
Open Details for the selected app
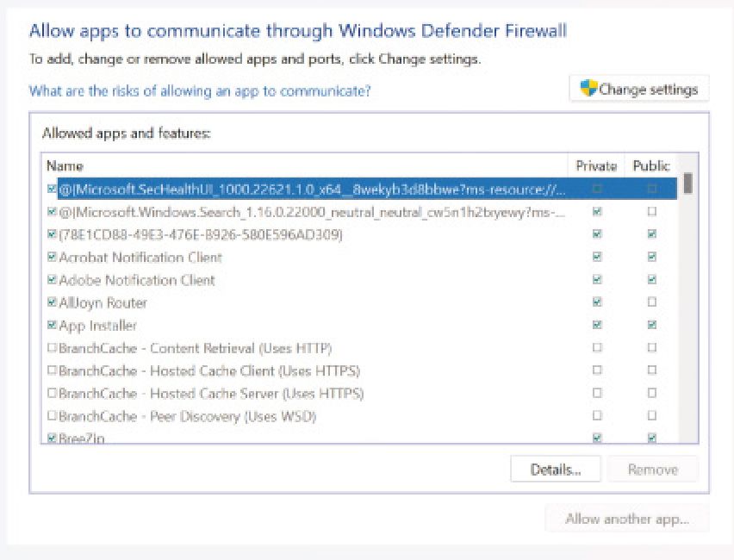click(555, 470)
